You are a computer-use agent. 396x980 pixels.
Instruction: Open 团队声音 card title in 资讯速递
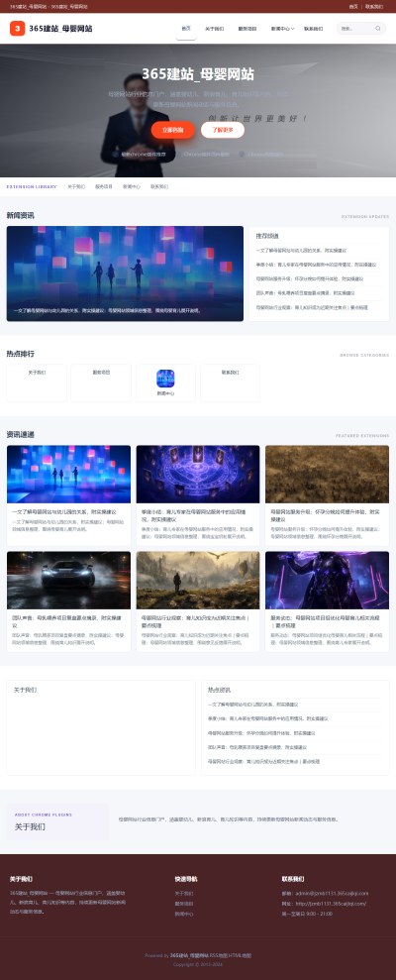pyautogui.click(x=66, y=621)
